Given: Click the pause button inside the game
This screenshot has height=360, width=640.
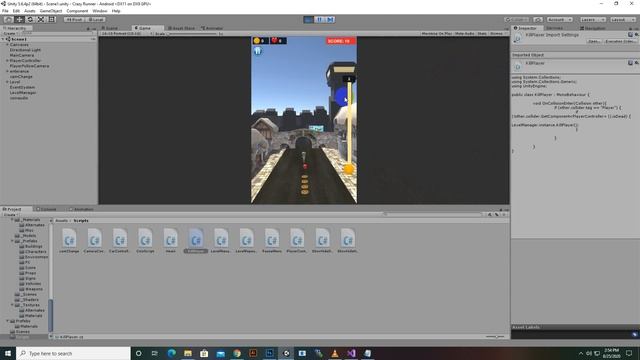Looking at the screenshot, I should pyautogui.click(x=258, y=51).
